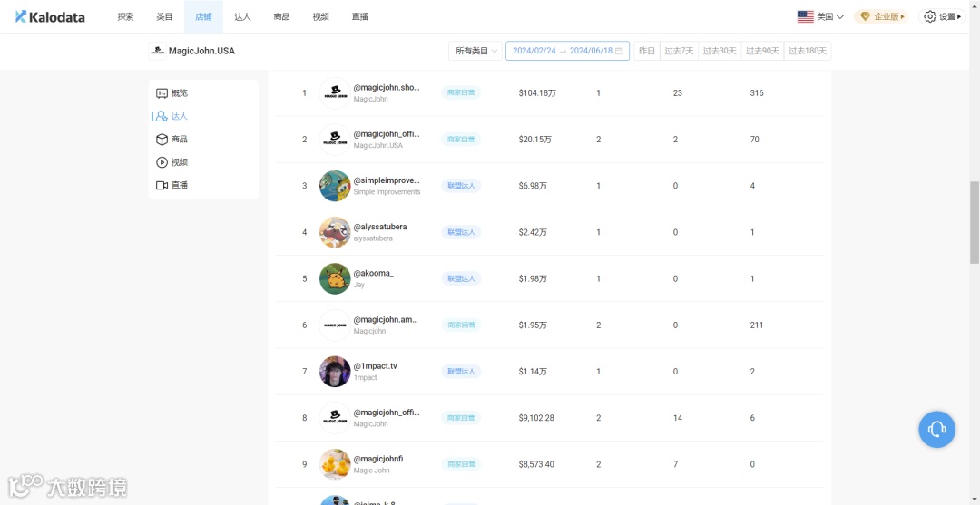
Task: Open the customer support chat button
Action: coord(936,430)
